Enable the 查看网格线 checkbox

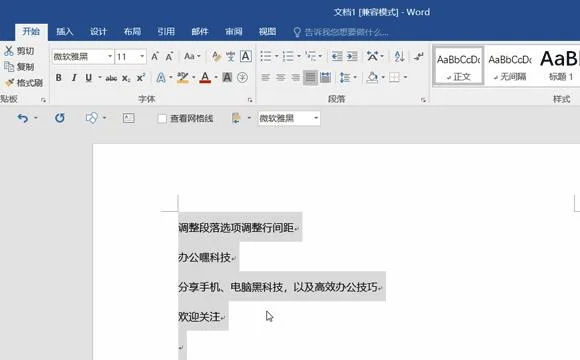pyautogui.click(x=162, y=118)
